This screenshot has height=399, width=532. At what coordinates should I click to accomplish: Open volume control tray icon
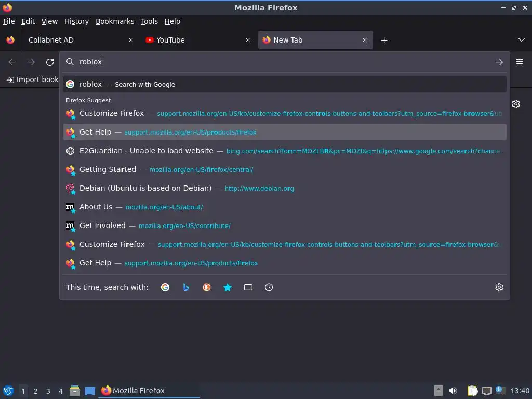click(x=453, y=391)
